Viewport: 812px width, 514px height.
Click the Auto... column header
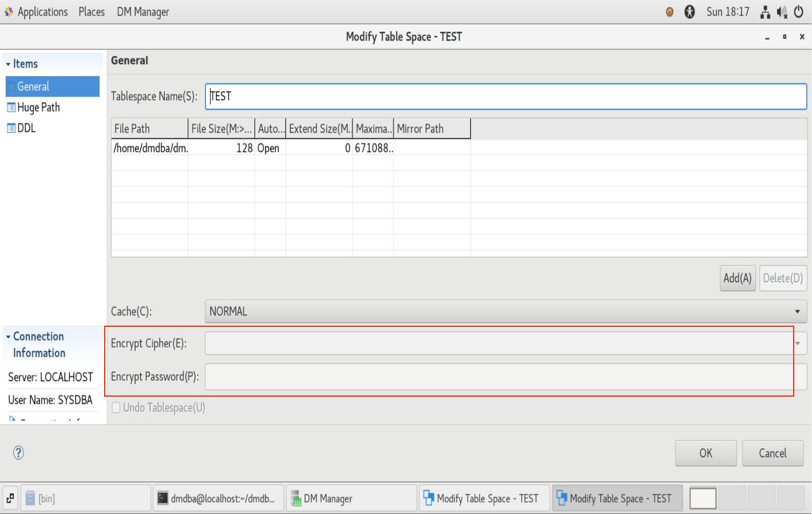pos(271,129)
